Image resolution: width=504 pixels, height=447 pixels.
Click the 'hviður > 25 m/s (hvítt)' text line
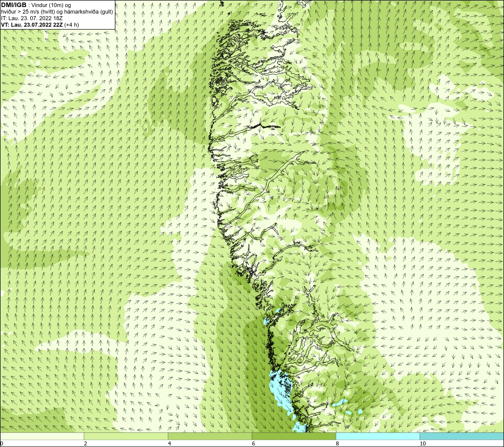pyautogui.click(x=31, y=12)
